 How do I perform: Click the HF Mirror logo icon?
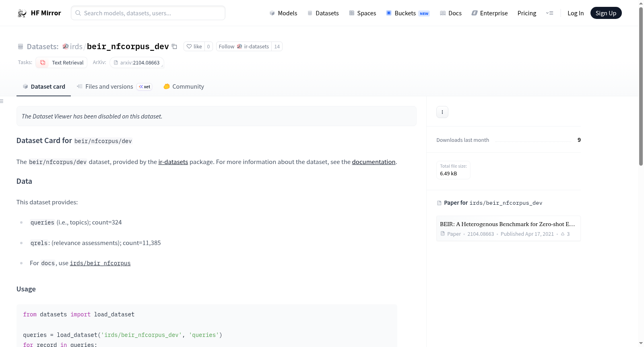click(x=22, y=13)
